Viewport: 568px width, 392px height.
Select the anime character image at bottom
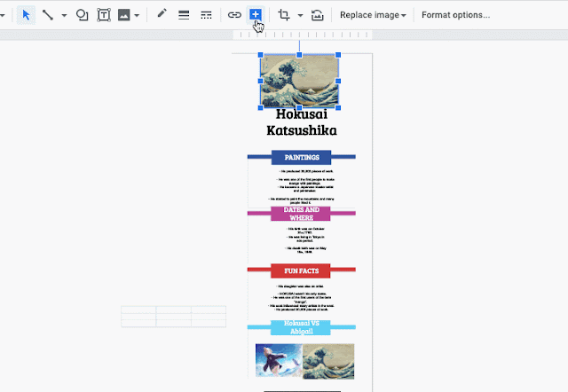[x=279, y=360]
